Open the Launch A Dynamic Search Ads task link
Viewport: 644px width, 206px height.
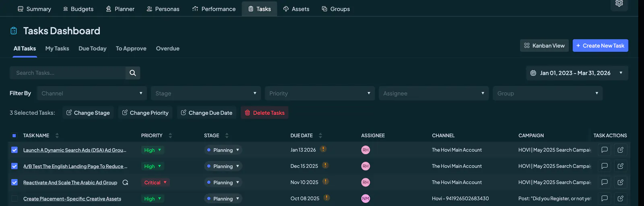75,150
